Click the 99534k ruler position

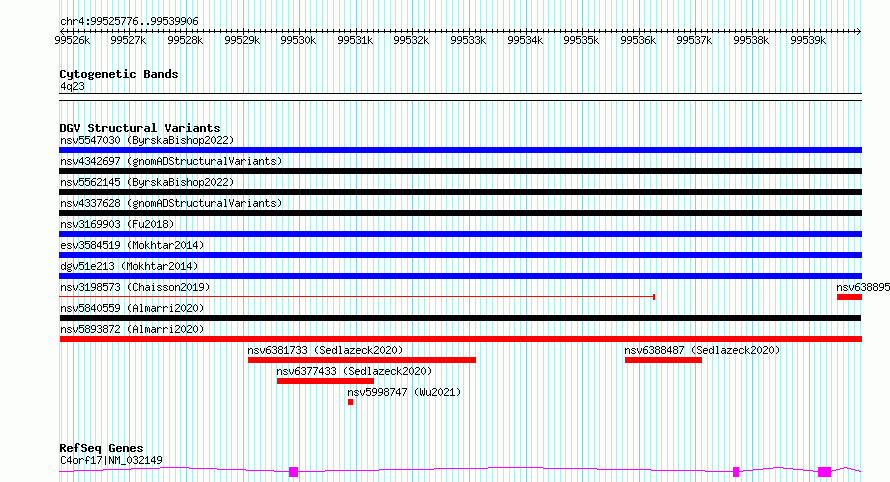(x=524, y=40)
